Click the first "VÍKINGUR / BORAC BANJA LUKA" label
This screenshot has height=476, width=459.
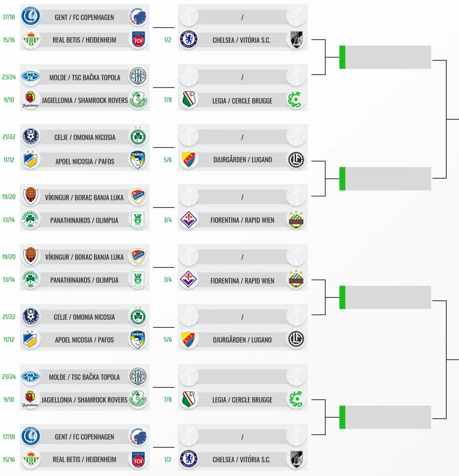84,198
